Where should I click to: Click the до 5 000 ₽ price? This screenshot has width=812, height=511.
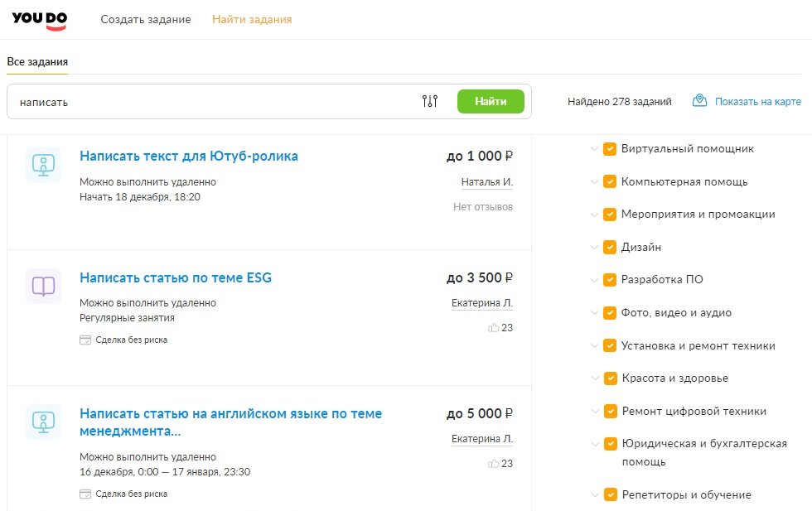click(x=480, y=413)
